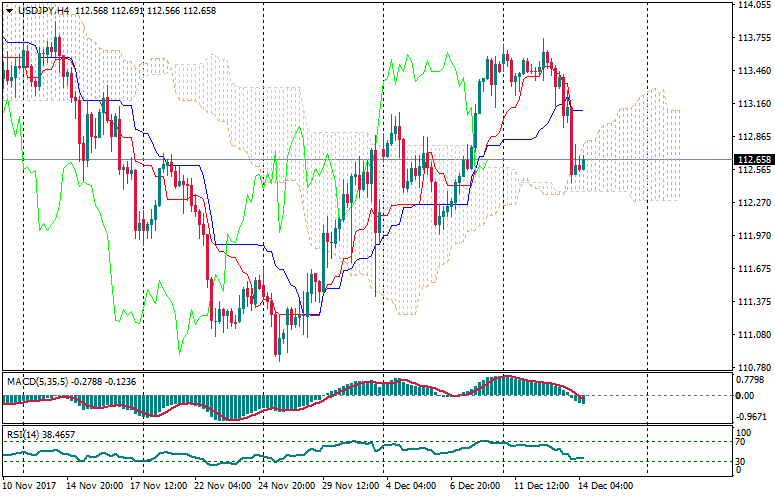The height and width of the screenshot is (497, 775).
Task: Open the chart dropdown arrow beside USDJPY,H4
Action: [x=9, y=9]
